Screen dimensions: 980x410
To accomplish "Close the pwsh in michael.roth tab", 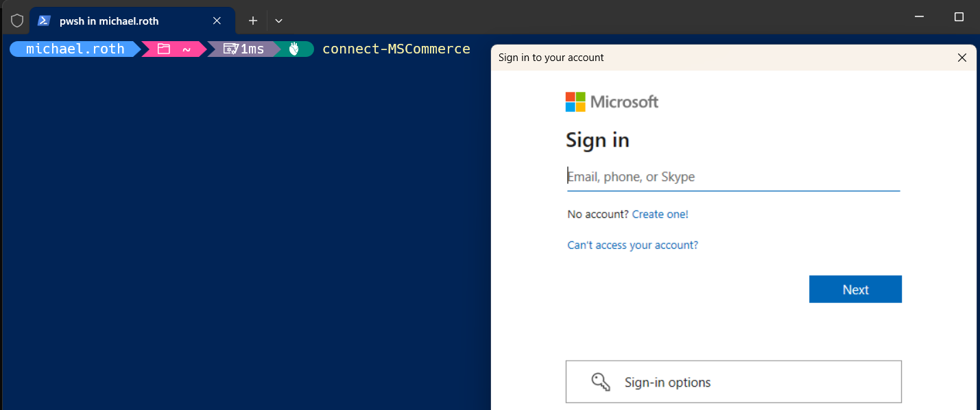I will point(217,21).
